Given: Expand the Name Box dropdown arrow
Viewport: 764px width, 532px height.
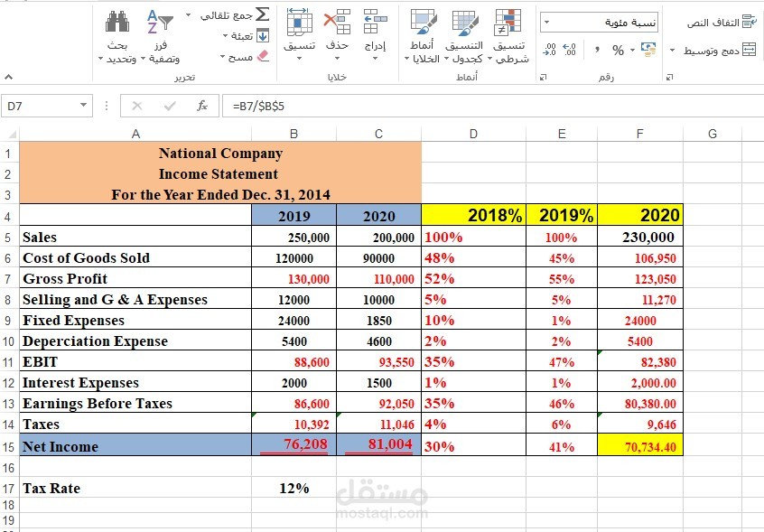Looking at the screenshot, I should tap(83, 106).
